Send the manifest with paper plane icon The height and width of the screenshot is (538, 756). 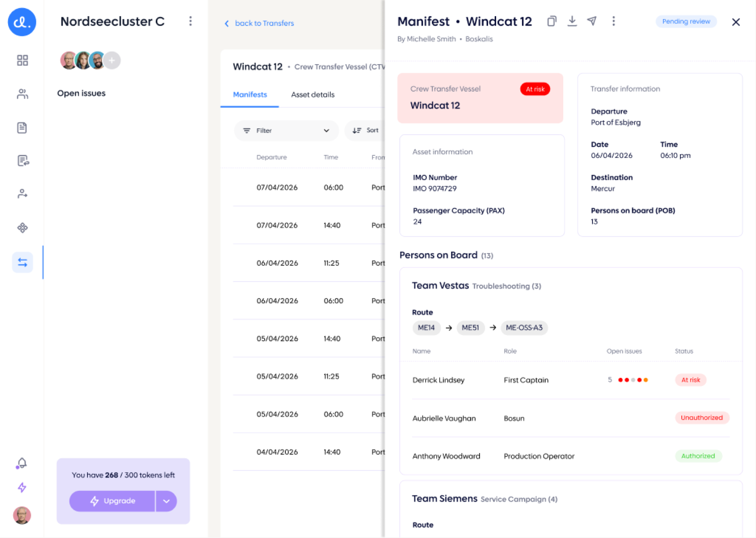pyautogui.click(x=592, y=21)
